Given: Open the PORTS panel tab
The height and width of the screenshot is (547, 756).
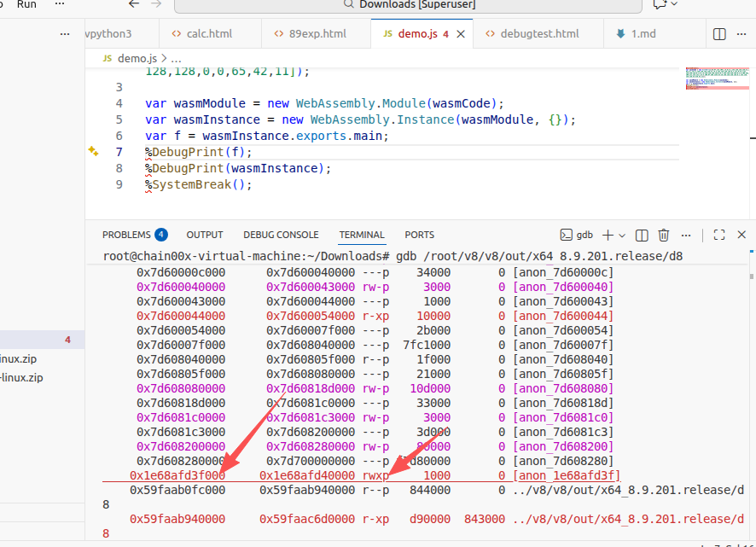Looking at the screenshot, I should coord(420,235).
